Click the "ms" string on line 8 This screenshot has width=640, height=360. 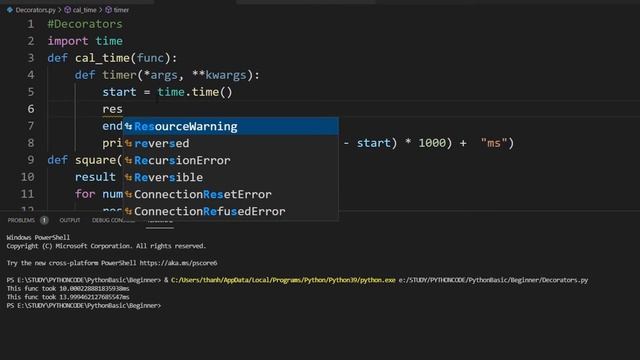[493, 143]
